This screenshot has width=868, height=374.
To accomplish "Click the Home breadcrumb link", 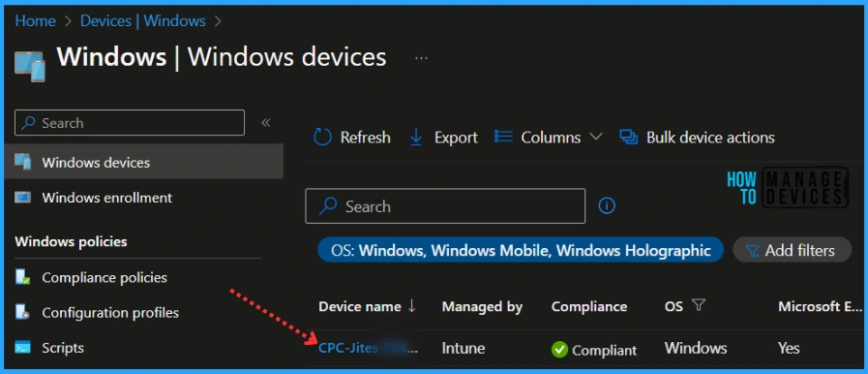I will pyautogui.click(x=36, y=21).
